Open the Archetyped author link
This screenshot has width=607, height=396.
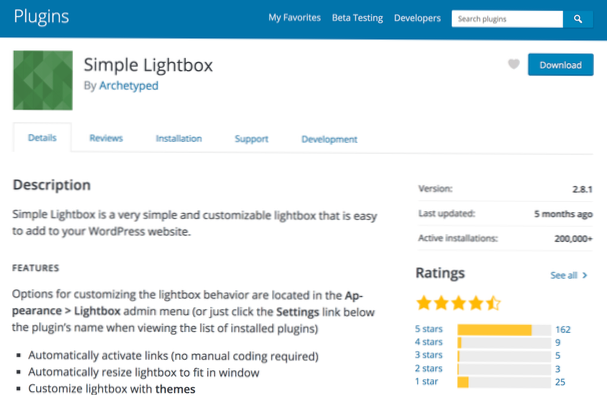pyautogui.click(x=129, y=86)
